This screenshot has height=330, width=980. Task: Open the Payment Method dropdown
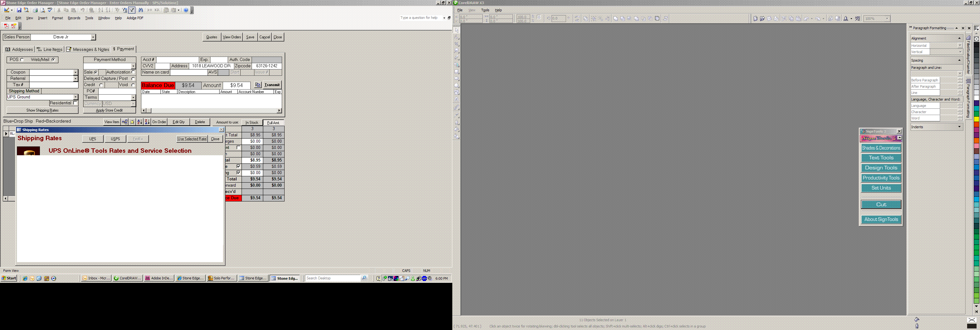[x=133, y=66]
